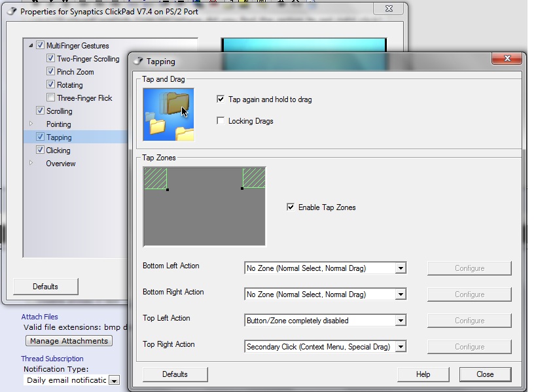
Task: Click Defaults in the Properties window
Action: tap(45, 287)
